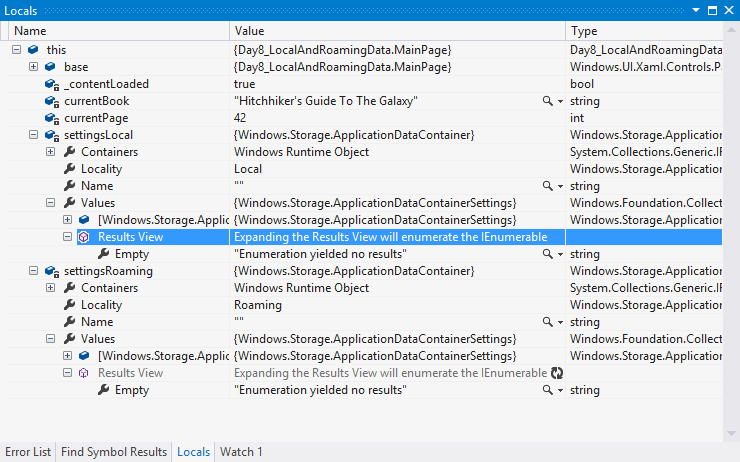Open the Watch 1 tab
The height and width of the screenshot is (462, 740).
pos(241,452)
